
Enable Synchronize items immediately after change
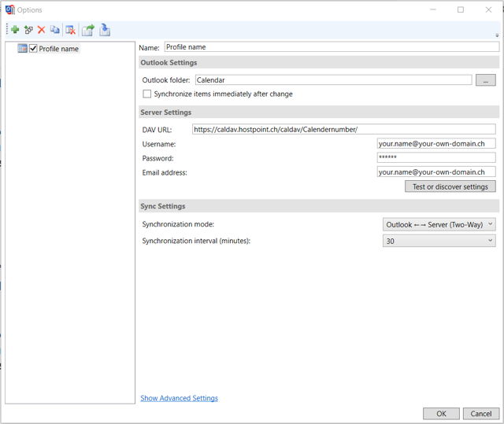(x=147, y=94)
